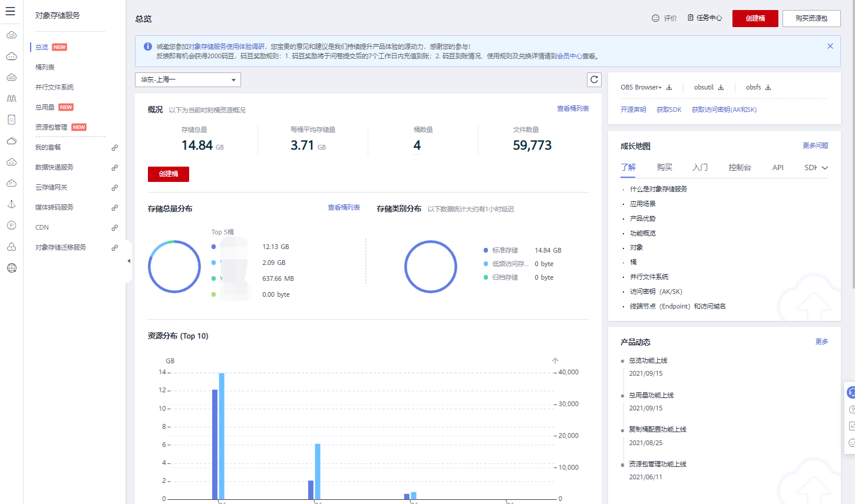Open the 复制桶配置功能上线 product update entry

[x=658, y=429]
